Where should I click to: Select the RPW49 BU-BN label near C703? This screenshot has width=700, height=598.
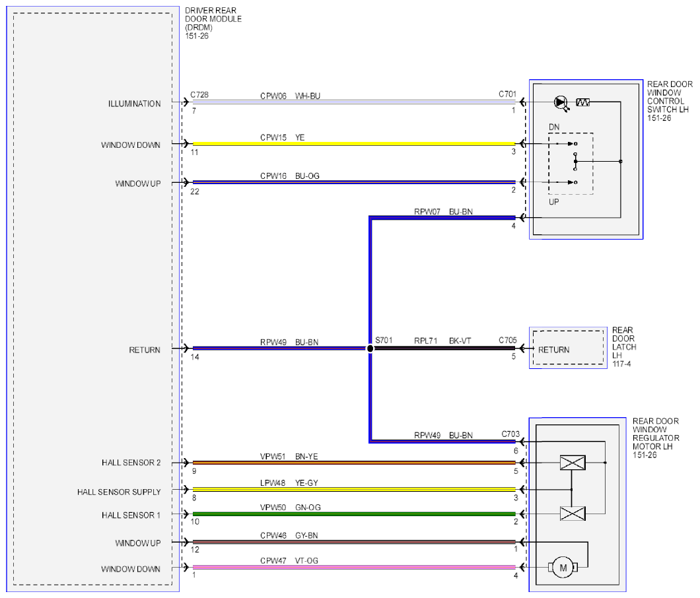click(x=443, y=436)
